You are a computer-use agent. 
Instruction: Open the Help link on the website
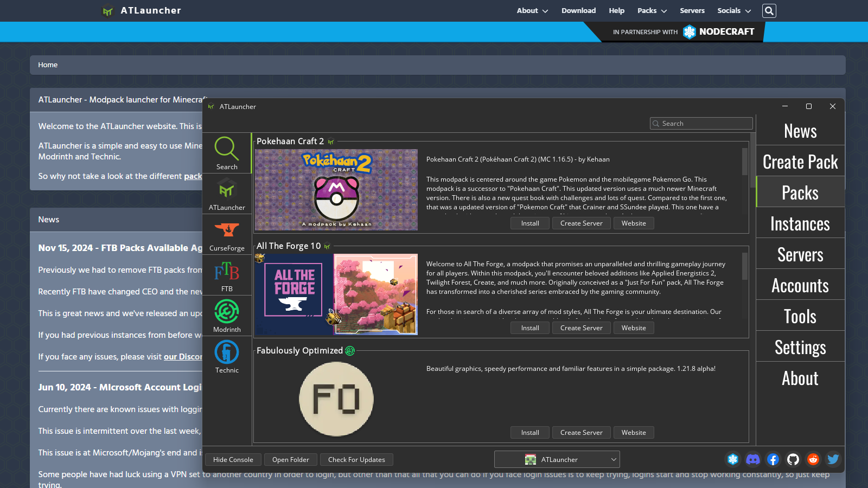pyautogui.click(x=616, y=11)
